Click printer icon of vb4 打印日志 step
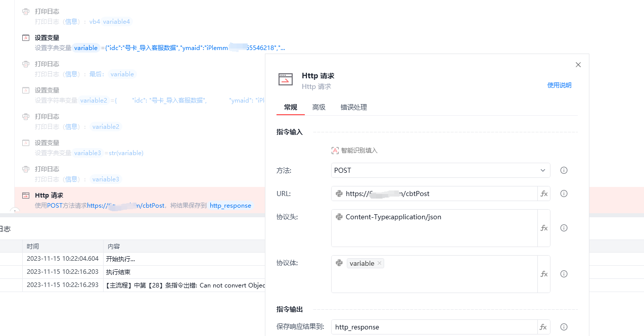The height and width of the screenshot is (336, 644). click(x=26, y=12)
